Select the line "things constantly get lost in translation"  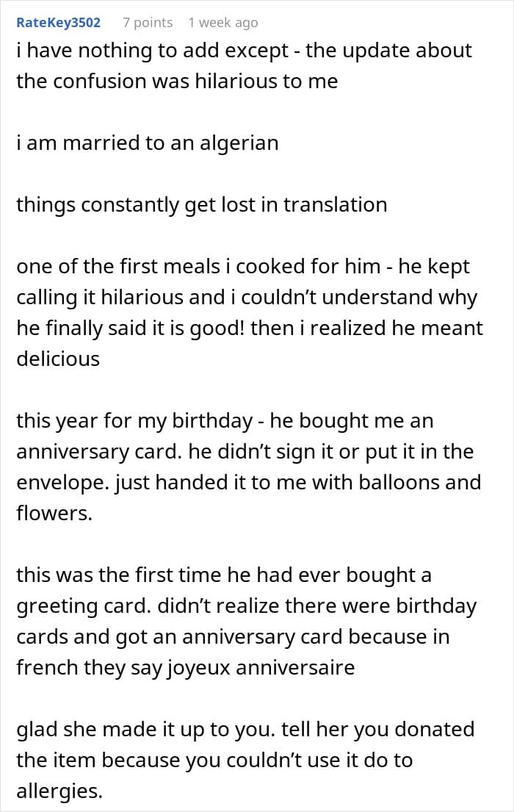pos(201,204)
